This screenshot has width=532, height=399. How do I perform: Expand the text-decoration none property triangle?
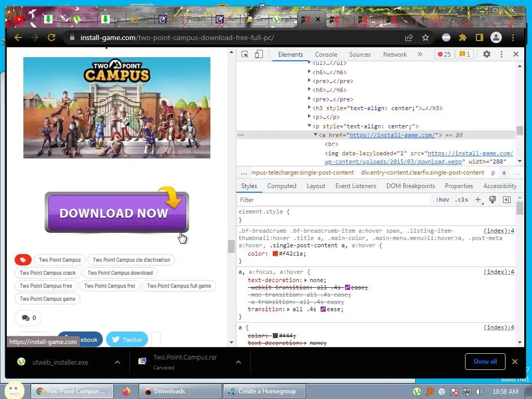305,280
